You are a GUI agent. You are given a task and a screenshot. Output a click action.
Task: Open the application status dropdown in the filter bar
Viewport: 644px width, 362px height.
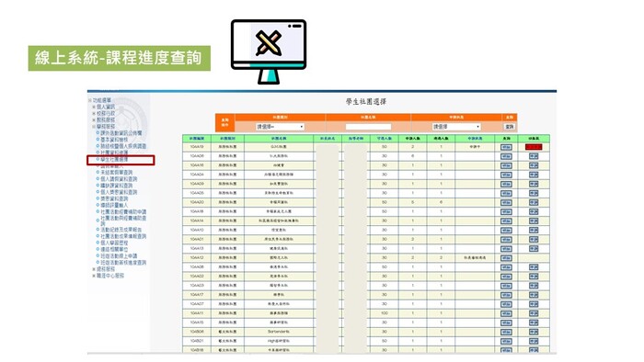pyautogui.click(x=456, y=127)
